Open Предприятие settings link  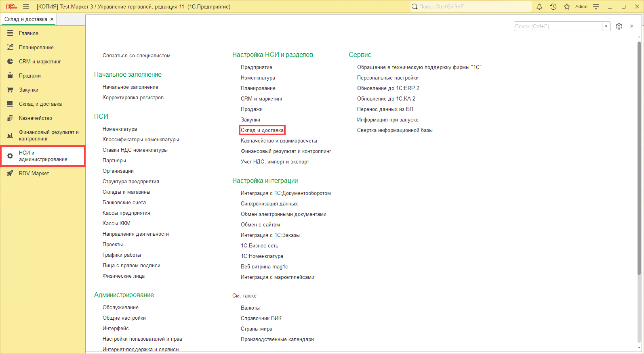point(257,67)
